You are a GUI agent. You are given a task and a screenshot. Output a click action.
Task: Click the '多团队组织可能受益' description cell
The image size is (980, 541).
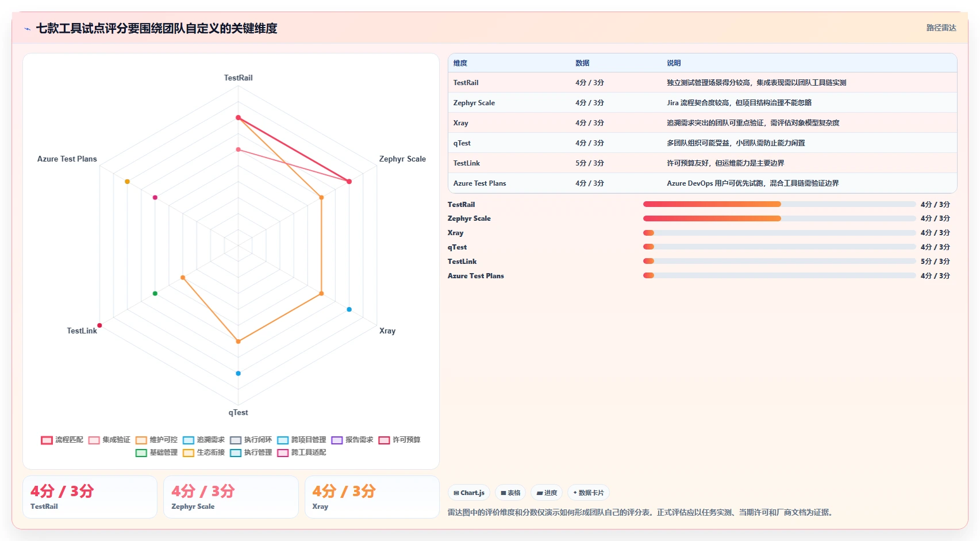coord(736,143)
